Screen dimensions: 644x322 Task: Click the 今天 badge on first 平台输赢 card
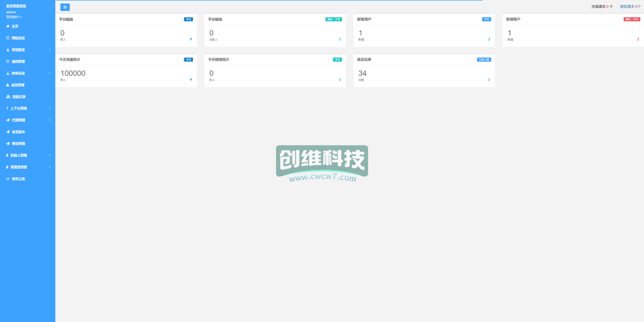click(188, 19)
